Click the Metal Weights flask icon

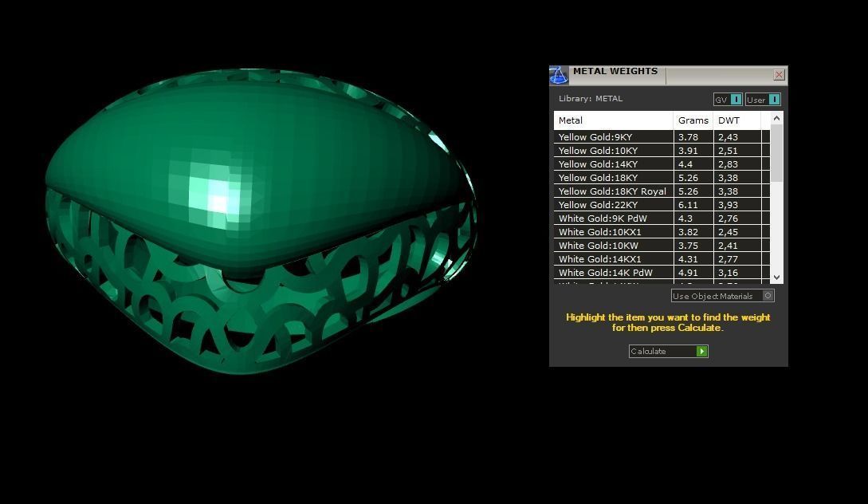[559, 75]
